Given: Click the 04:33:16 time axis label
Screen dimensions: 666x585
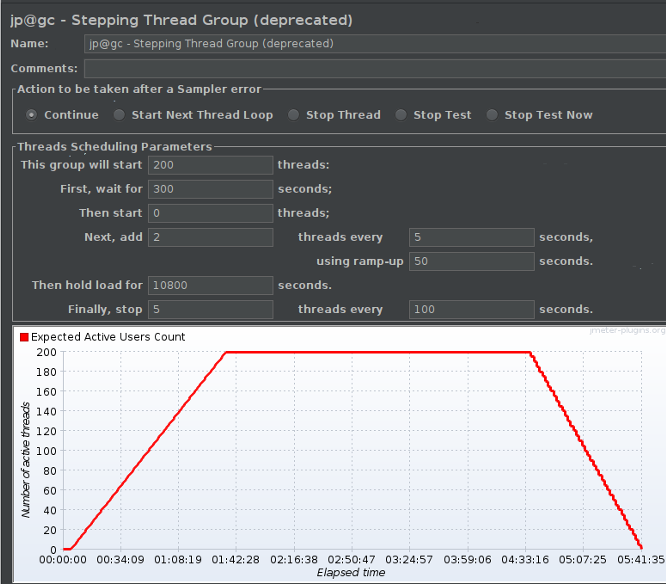Looking at the screenshot, I should point(525,560).
